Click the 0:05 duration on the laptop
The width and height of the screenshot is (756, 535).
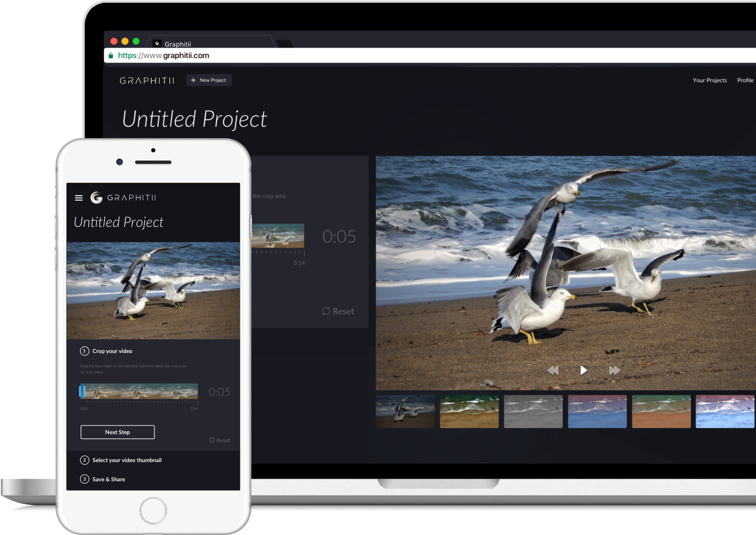click(339, 236)
